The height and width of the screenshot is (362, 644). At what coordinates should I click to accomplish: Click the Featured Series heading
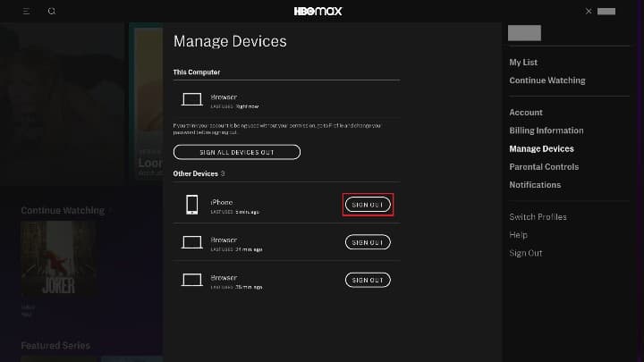tap(55, 346)
